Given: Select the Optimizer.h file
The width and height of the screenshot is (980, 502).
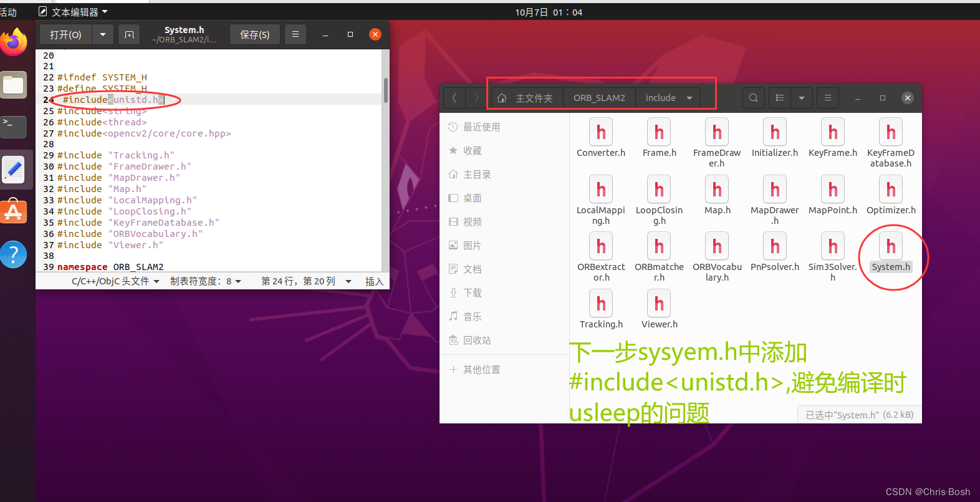Looking at the screenshot, I should pos(891,195).
